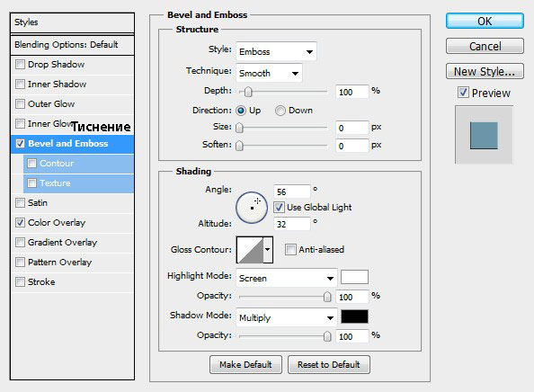
Task: Click Reset to Default button
Action: (329, 365)
